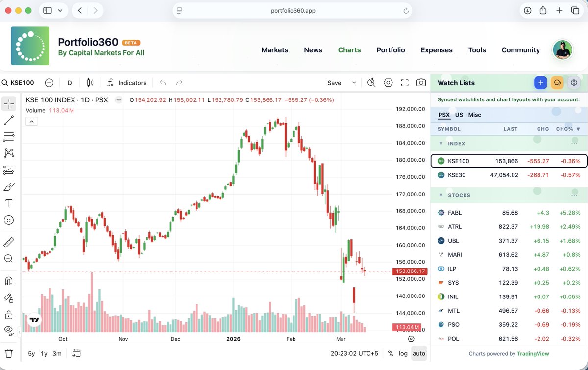The image size is (588, 370).
Task: Switch to the Misc watchlist tab
Action: point(475,115)
